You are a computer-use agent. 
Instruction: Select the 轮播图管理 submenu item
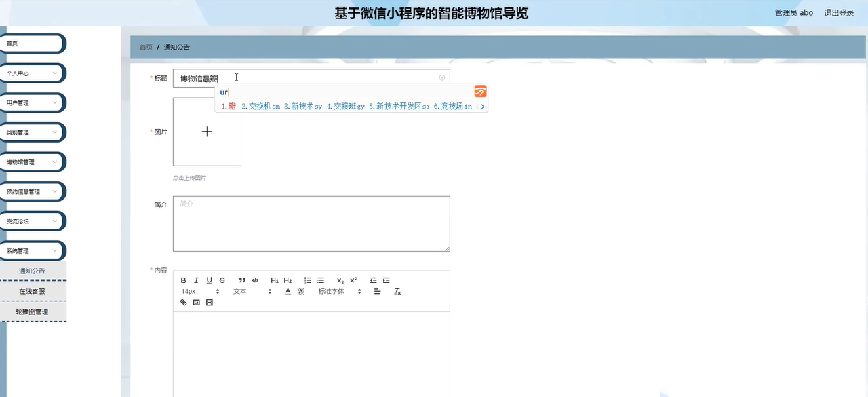click(x=33, y=311)
